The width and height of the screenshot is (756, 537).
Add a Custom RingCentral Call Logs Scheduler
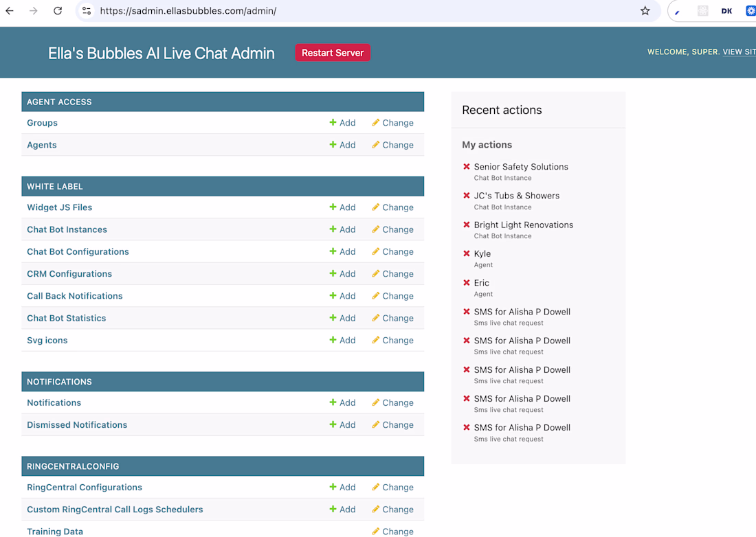(x=342, y=510)
